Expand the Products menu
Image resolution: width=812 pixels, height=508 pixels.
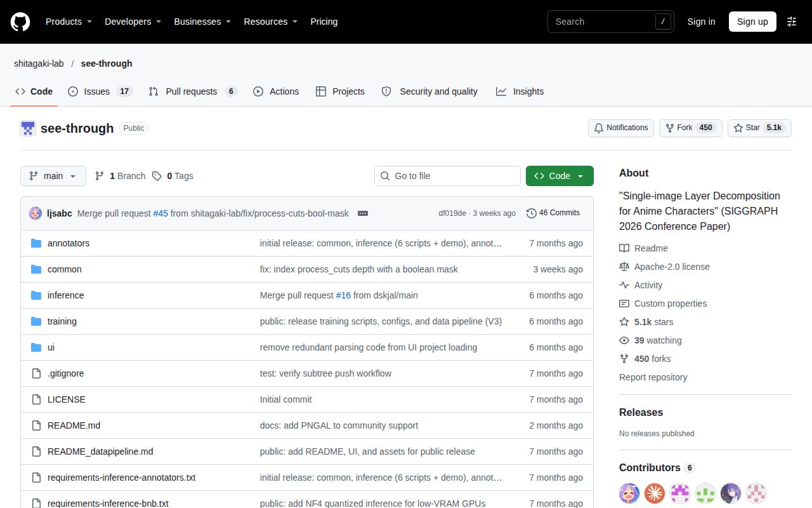69,22
